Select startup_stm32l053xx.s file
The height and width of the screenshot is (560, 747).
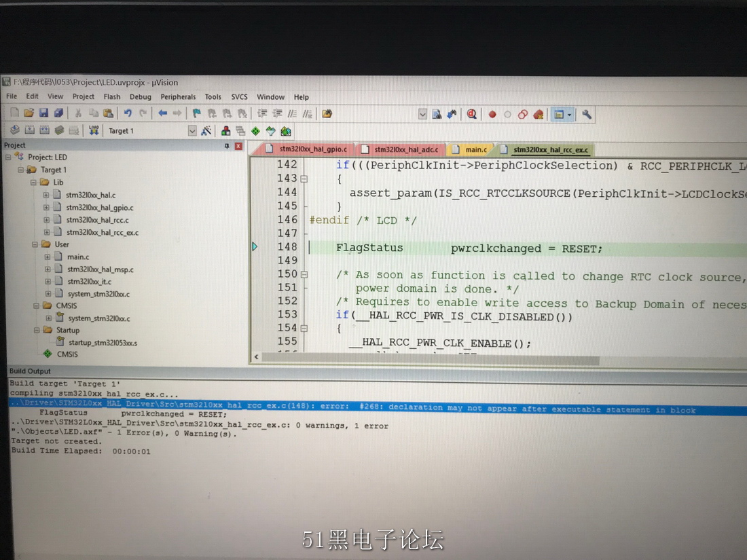click(103, 342)
